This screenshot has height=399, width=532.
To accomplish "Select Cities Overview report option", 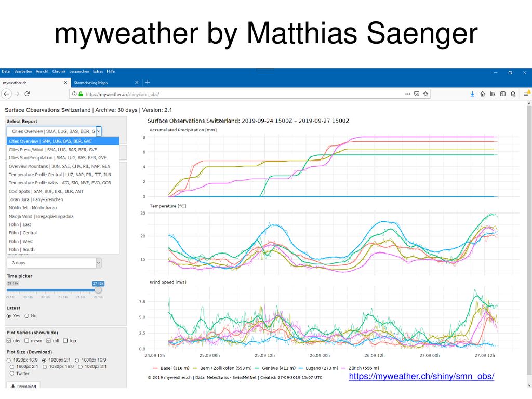I will point(63,141).
